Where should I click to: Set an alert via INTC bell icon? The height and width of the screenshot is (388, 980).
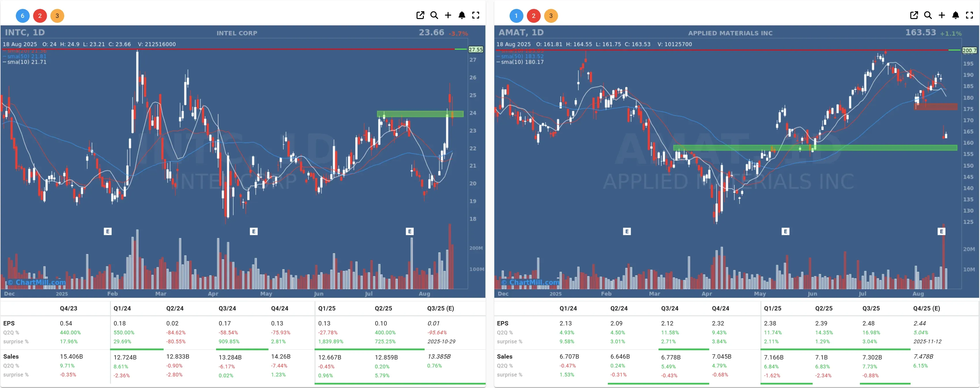coord(462,15)
